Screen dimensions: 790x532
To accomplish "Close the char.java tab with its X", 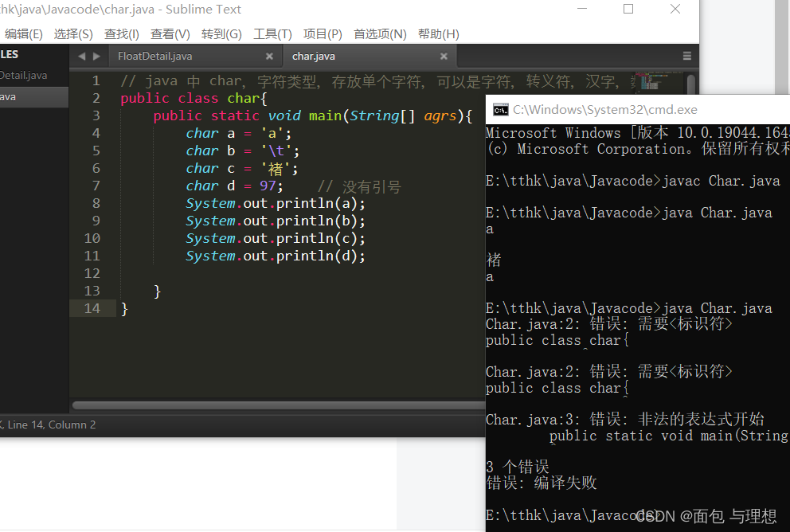I will [x=444, y=56].
